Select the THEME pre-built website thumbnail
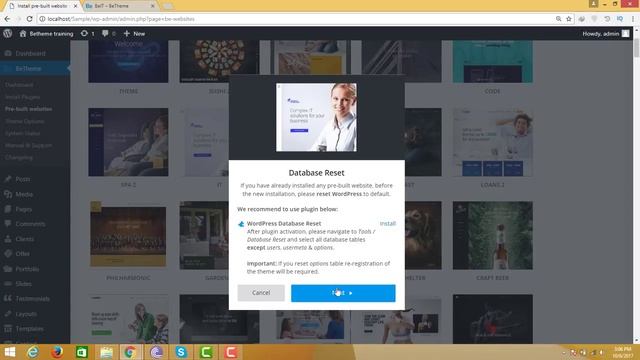Screen dimensions: 640x360 (128, 61)
